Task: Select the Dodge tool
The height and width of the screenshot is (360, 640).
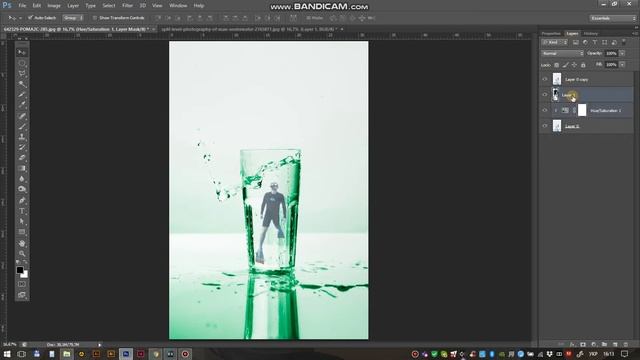Action: click(x=22, y=189)
